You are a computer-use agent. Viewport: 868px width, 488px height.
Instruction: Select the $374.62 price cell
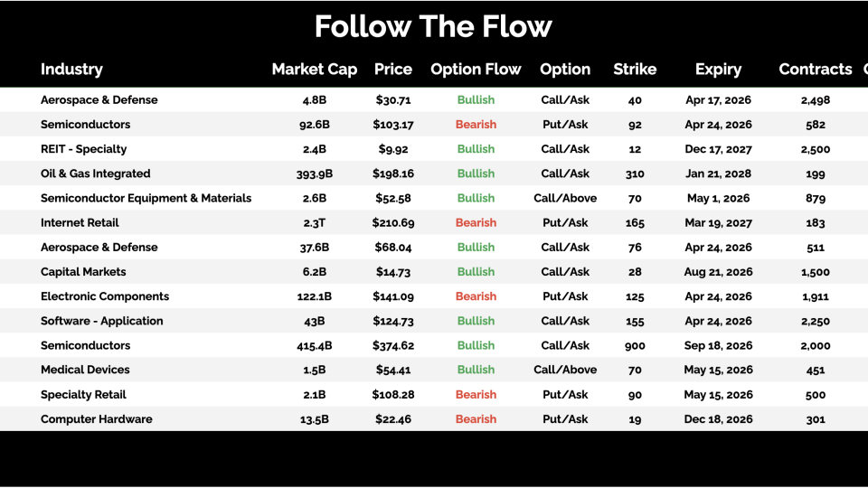coord(392,345)
